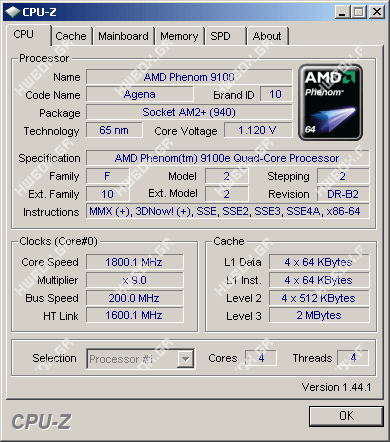Go to the Memory tab
Viewport: 390px width, 442px height.
click(x=179, y=36)
